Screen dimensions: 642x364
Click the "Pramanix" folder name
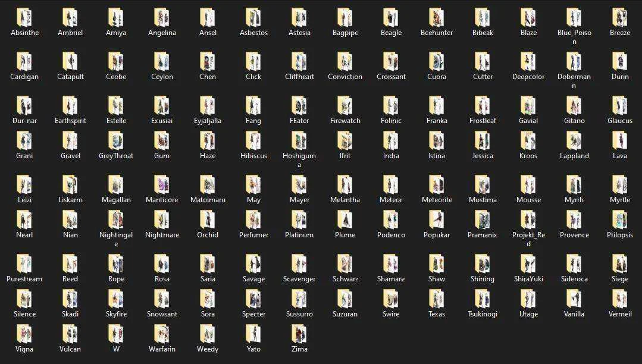pos(483,235)
